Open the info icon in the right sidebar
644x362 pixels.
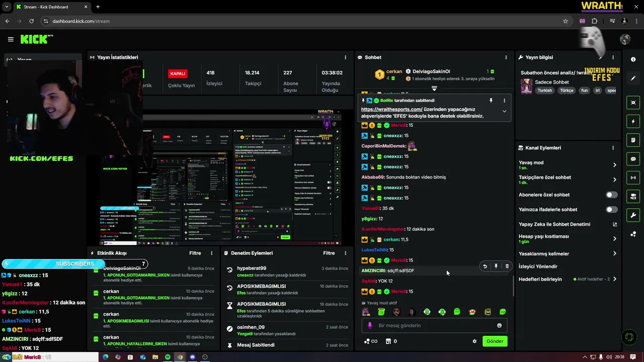633,60
